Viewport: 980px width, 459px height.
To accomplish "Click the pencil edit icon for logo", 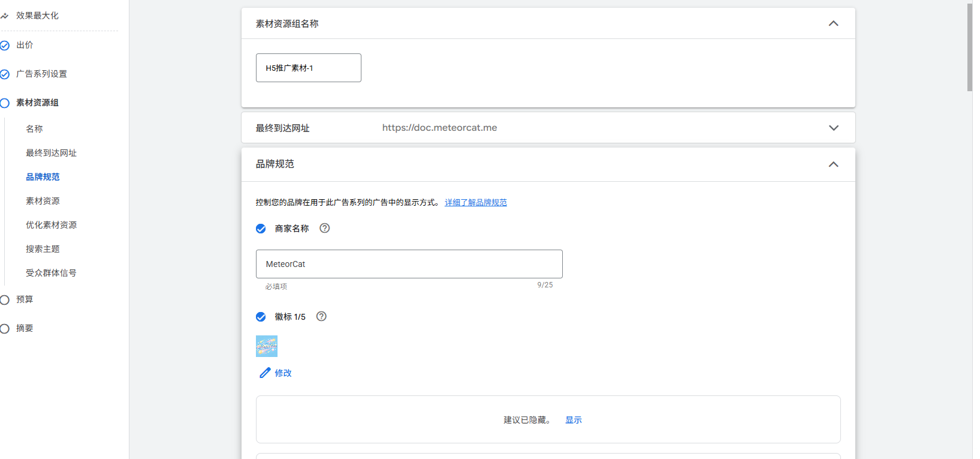I will pyautogui.click(x=265, y=373).
